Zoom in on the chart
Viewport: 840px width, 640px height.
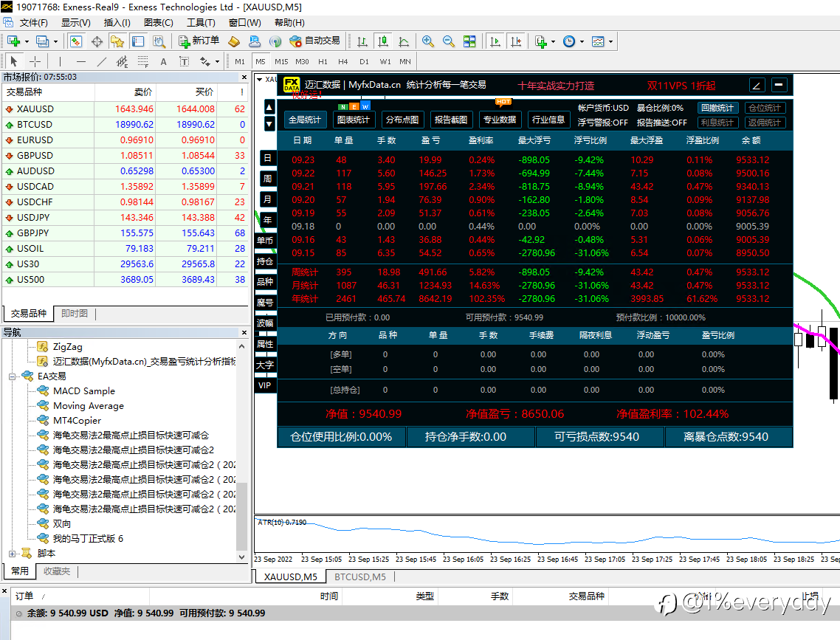427,41
